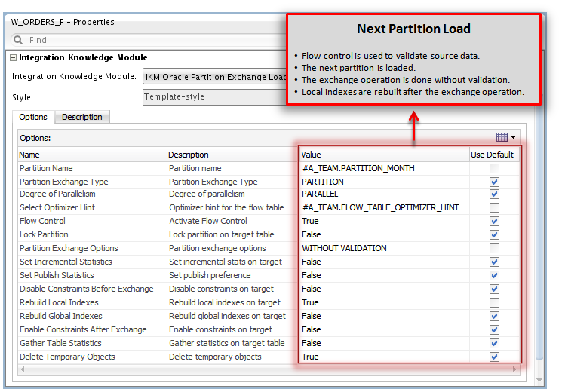The image size is (562, 392).
Task: Check Use Default for Partition Exchange Options
Action: pos(494,248)
